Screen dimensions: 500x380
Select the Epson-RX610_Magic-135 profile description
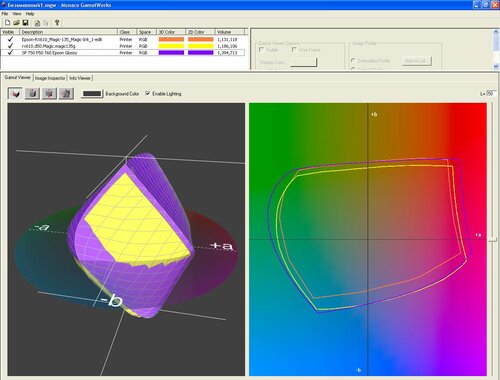tap(62, 39)
